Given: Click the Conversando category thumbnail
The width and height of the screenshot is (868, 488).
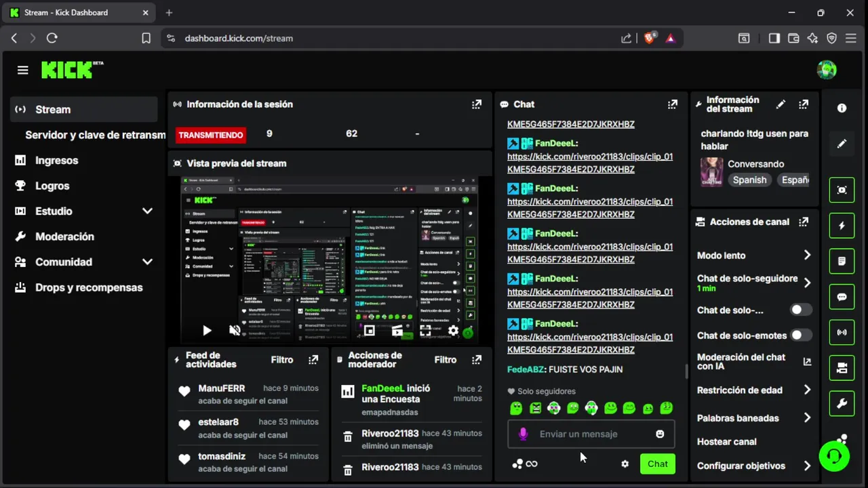Looking at the screenshot, I should point(711,172).
